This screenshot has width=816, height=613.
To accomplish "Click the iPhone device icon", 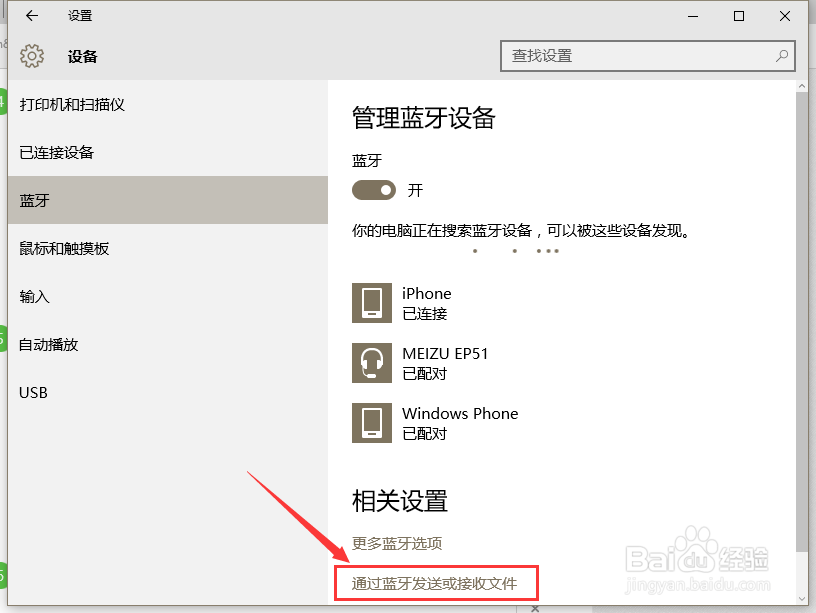I will tap(370, 302).
